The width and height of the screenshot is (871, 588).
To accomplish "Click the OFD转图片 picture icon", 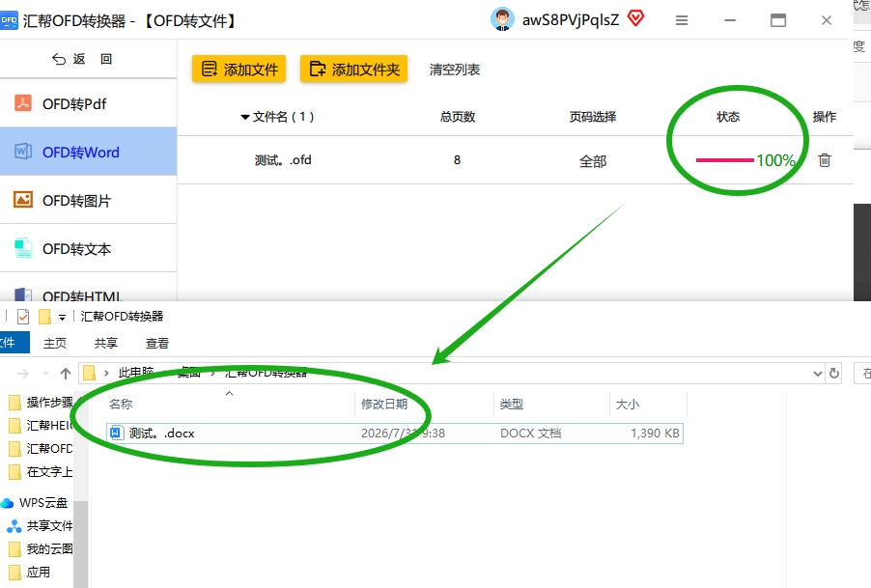I will pyautogui.click(x=23, y=199).
